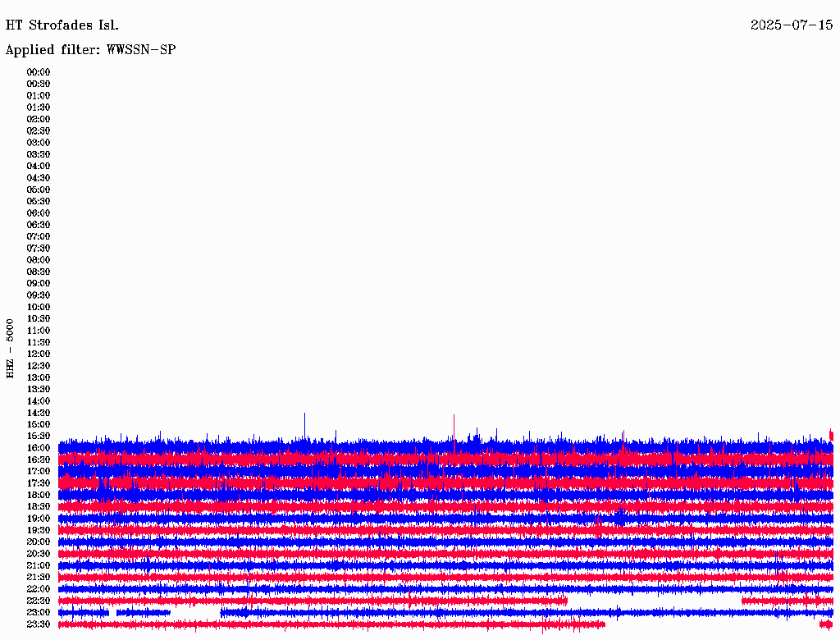The image size is (840, 640).
Task: Click the 15:30 time label
Action: pyautogui.click(x=39, y=437)
